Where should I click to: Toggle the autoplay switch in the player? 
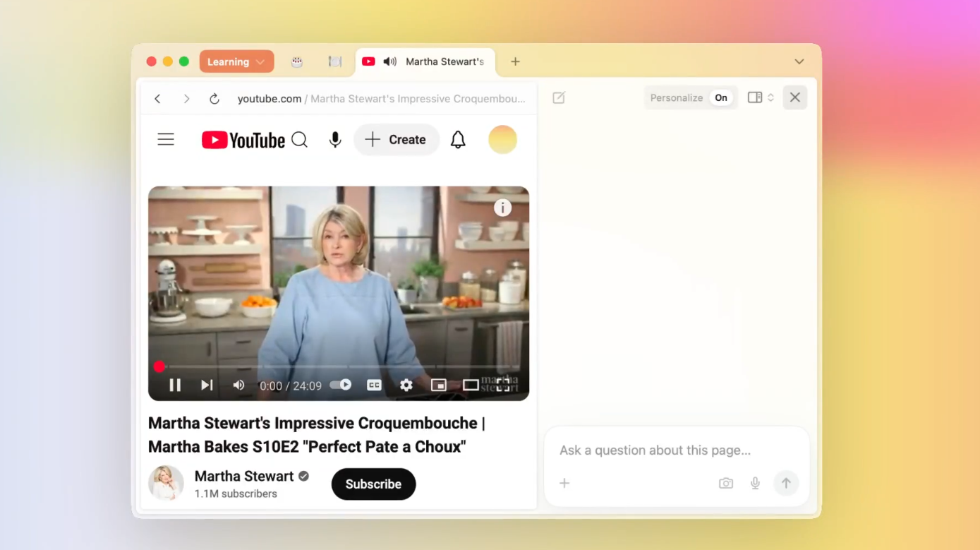tap(341, 385)
